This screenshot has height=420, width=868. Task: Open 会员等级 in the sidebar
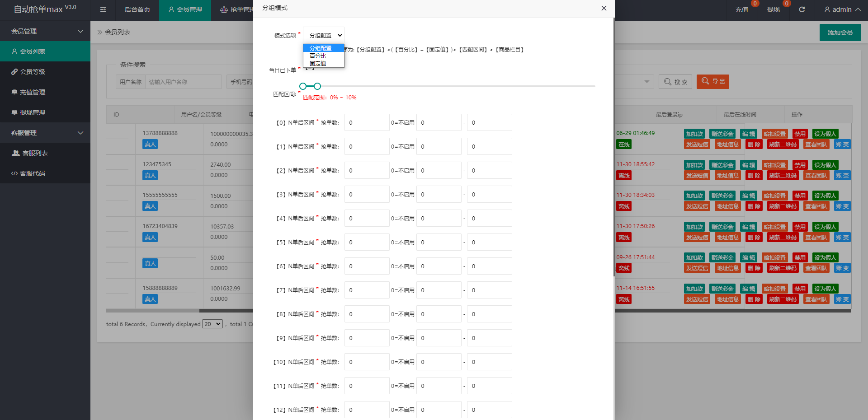[x=45, y=72]
